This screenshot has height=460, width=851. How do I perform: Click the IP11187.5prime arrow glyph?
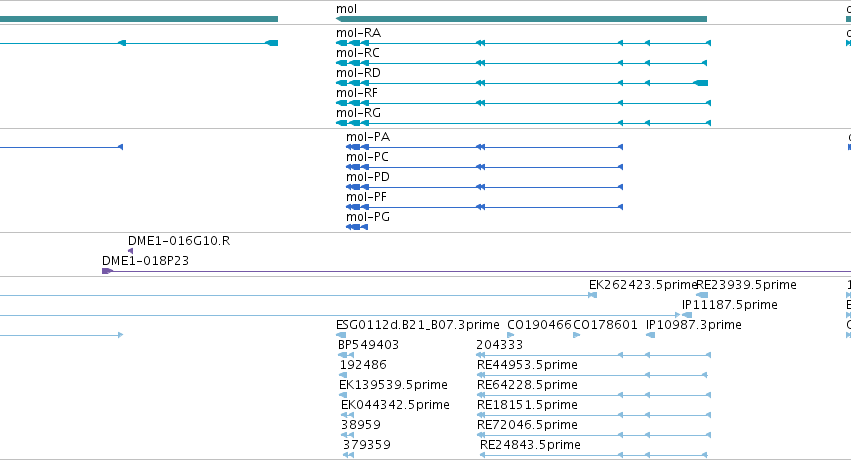coord(687,315)
